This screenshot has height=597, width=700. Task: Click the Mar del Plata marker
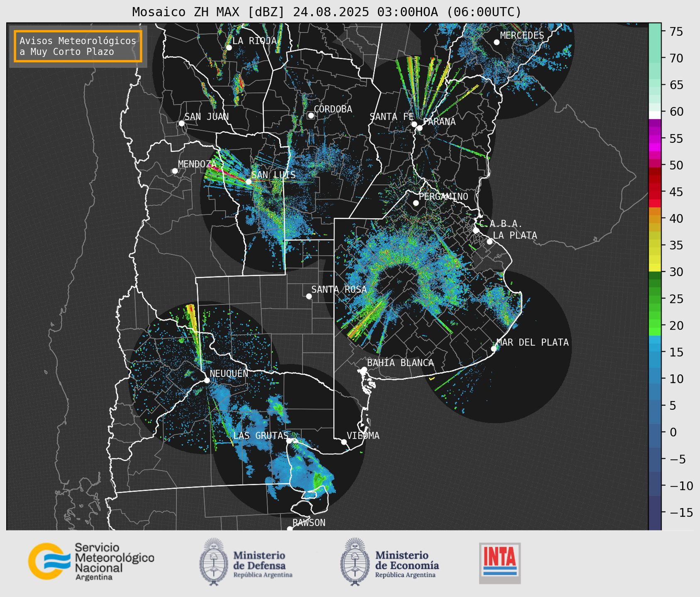click(494, 349)
